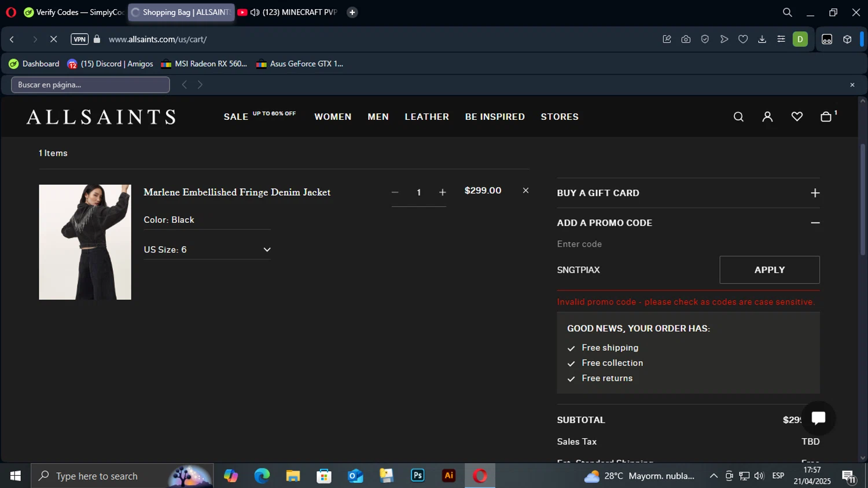The width and height of the screenshot is (868, 488).
Task: Open File Explorer from the taskbar
Action: tap(293, 476)
